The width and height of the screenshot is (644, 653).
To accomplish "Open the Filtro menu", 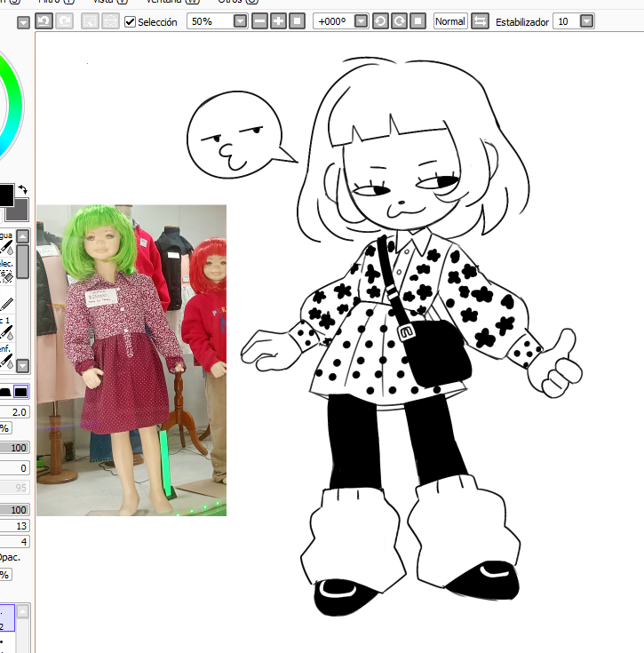I will click(x=56, y=1).
